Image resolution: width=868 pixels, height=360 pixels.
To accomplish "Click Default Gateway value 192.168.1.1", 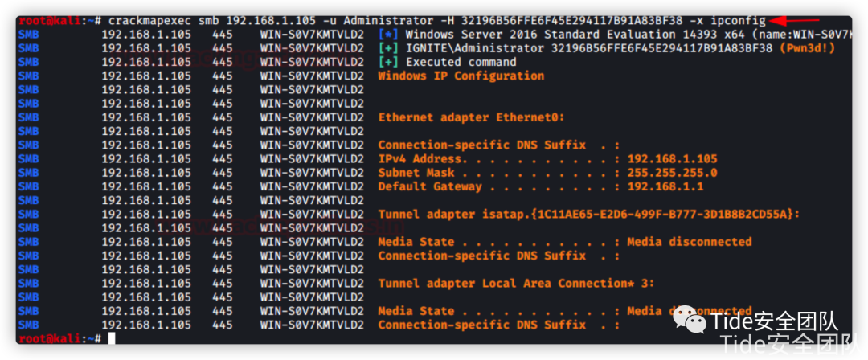I will coord(665,186).
